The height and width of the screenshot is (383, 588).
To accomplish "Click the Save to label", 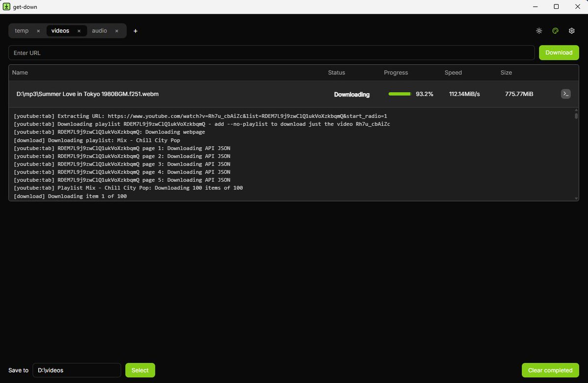I will click(x=19, y=370).
